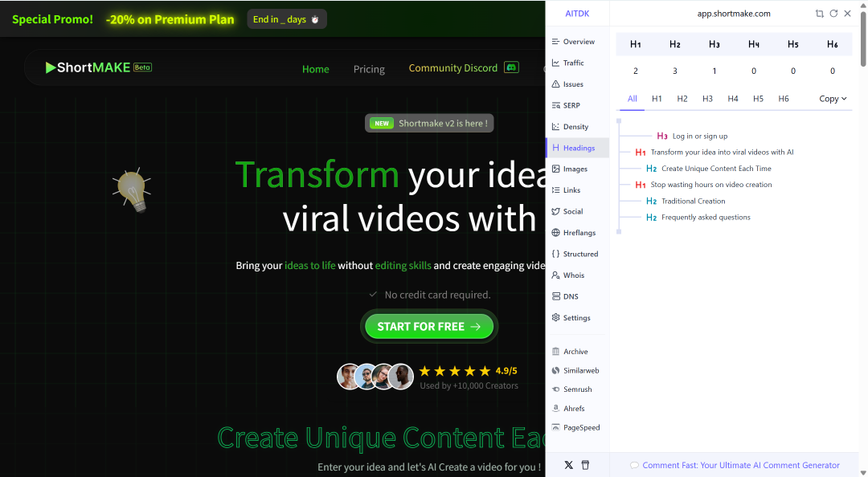Viewport: 868px width, 477px height.
Task: Switch to the H5 filter tab
Action: point(759,99)
